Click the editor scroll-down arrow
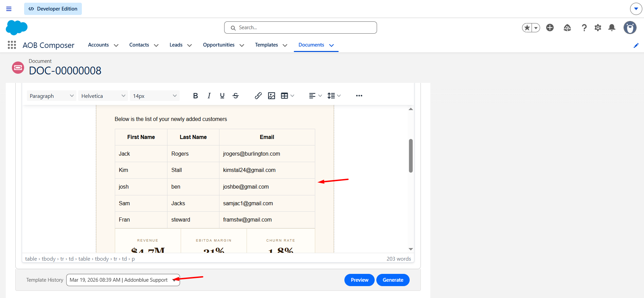 click(x=411, y=249)
